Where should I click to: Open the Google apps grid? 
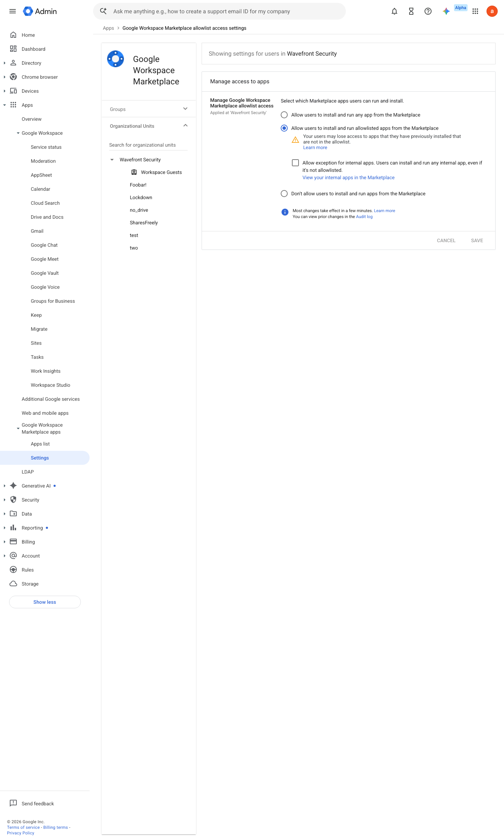click(475, 11)
